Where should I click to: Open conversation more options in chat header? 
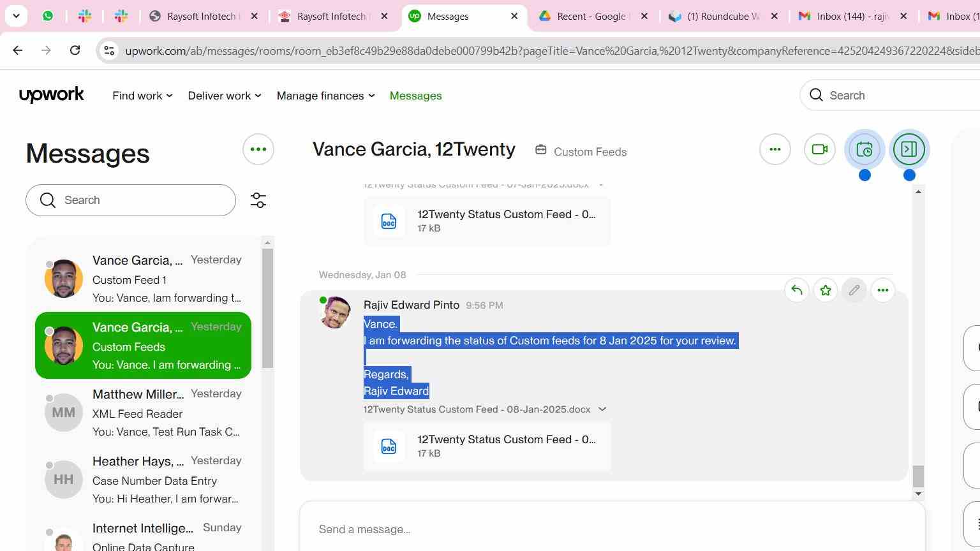[775, 149]
